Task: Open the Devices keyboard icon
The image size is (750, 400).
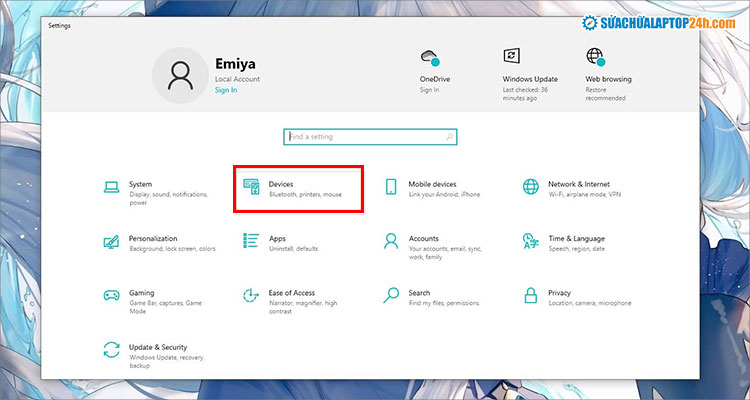Action: coord(251,188)
